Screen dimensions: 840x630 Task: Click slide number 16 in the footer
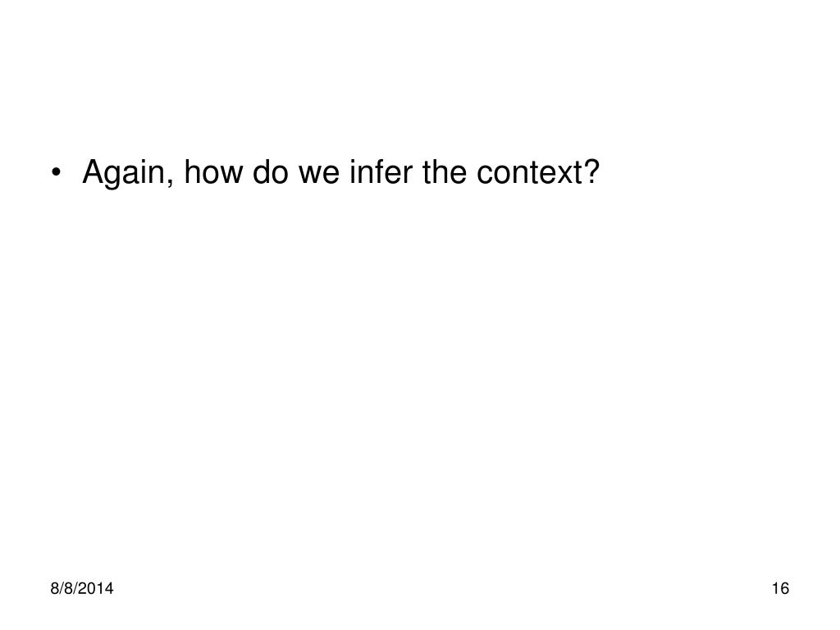point(780,589)
